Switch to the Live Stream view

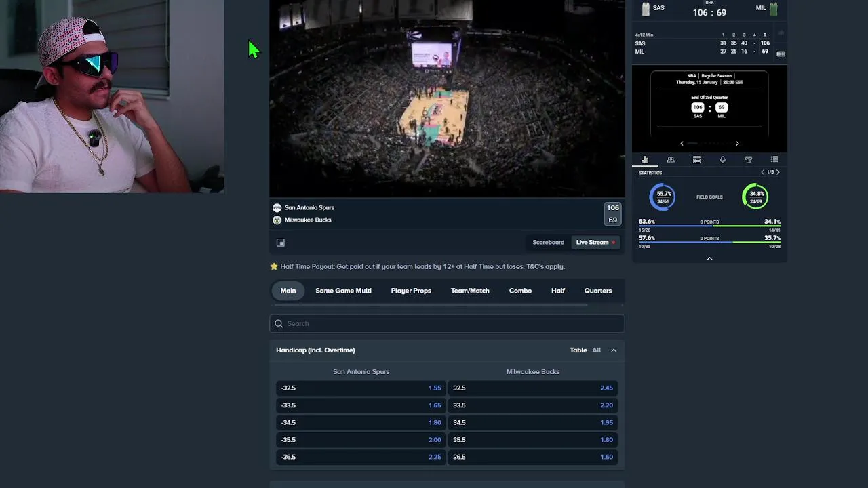pyautogui.click(x=596, y=243)
